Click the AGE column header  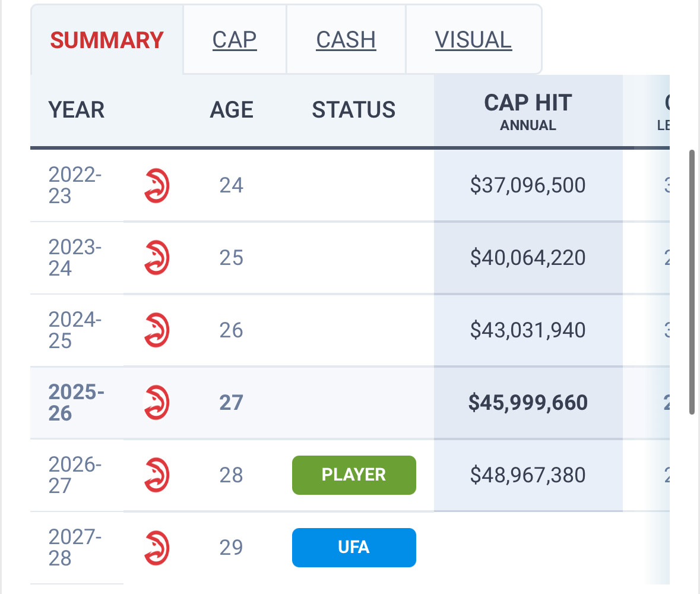pyautogui.click(x=232, y=110)
